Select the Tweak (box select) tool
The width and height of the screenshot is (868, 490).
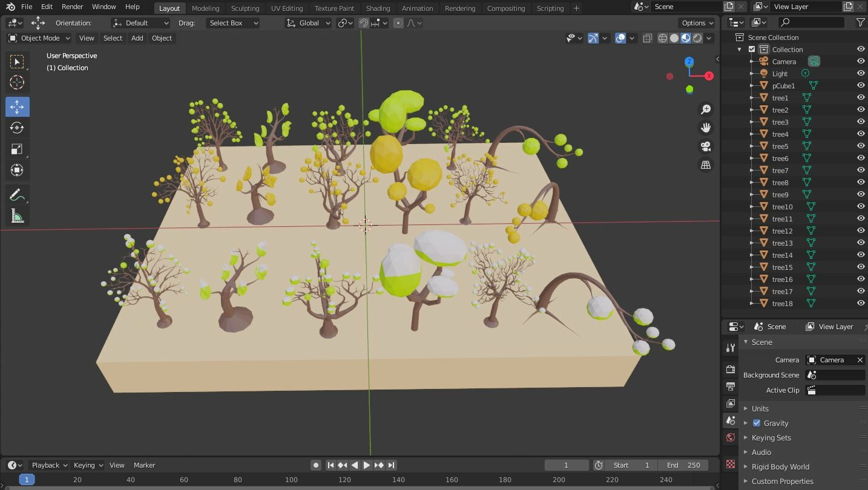[x=18, y=61]
